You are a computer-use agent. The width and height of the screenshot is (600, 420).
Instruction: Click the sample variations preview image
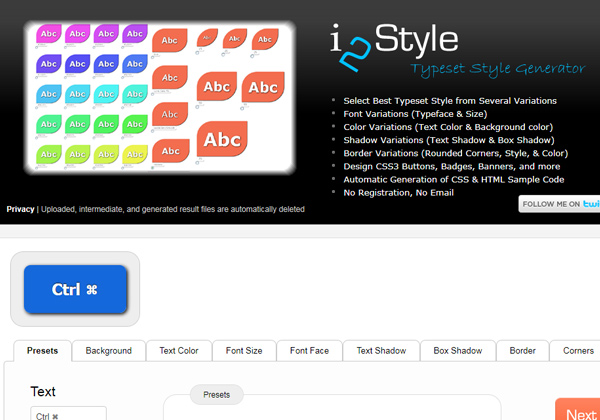(160, 98)
